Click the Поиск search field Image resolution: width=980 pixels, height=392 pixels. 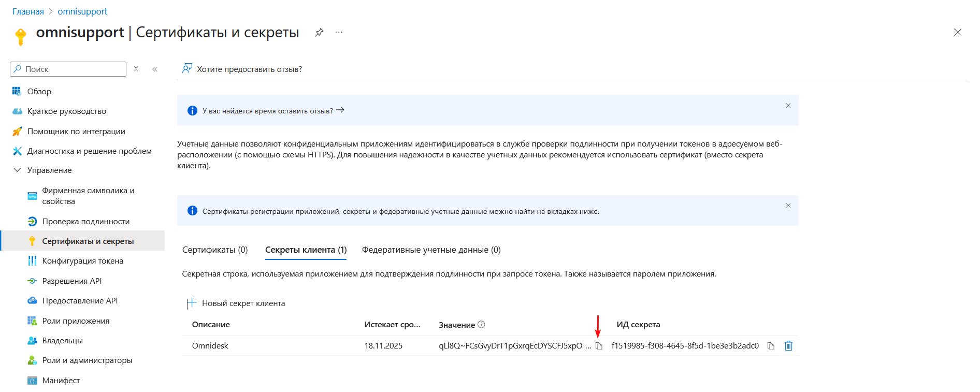(x=68, y=69)
